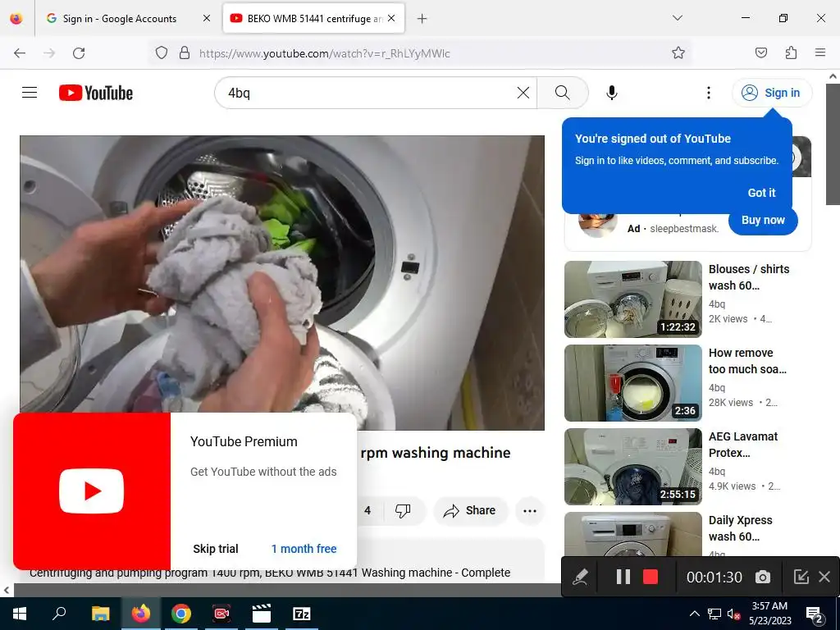The height and width of the screenshot is (630, 840).
Task: Open more actions menu beside Share
Action: tap(530, 510)
